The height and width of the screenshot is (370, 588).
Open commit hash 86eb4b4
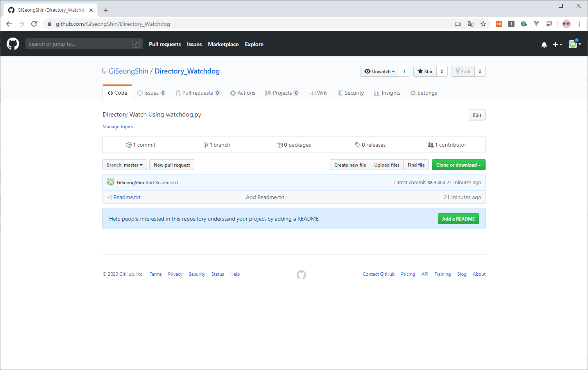click(x=436, y=183)
